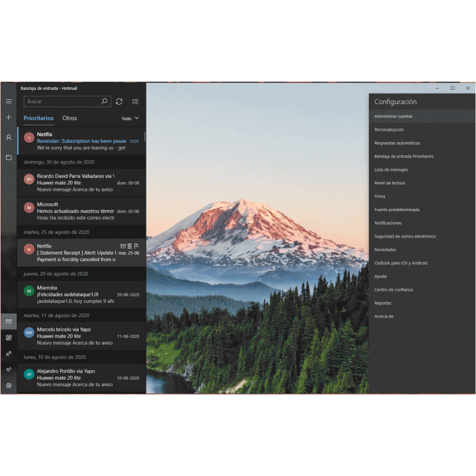Select the Prioritarios tab
476x476 pixels.
click(39, 118)
